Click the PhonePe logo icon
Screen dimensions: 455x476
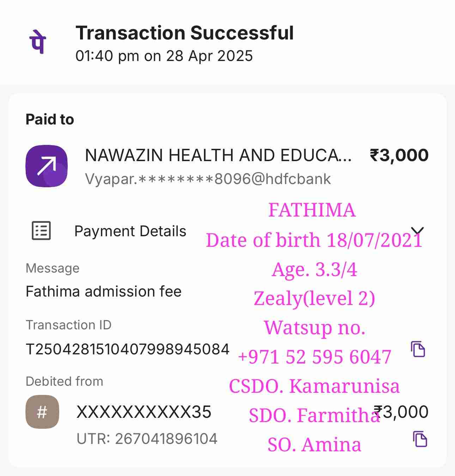[37, 42]
